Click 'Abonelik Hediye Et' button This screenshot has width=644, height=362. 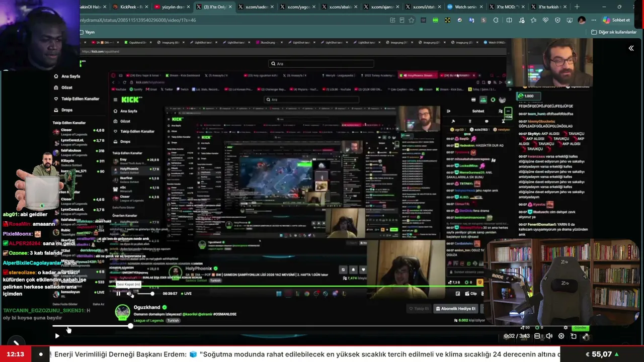[x=455, y=309]
